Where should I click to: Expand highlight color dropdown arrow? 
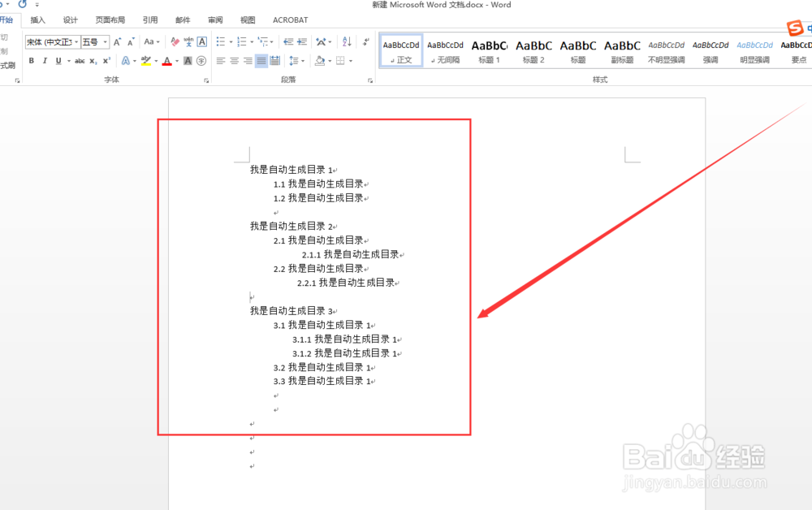[157, 61]
